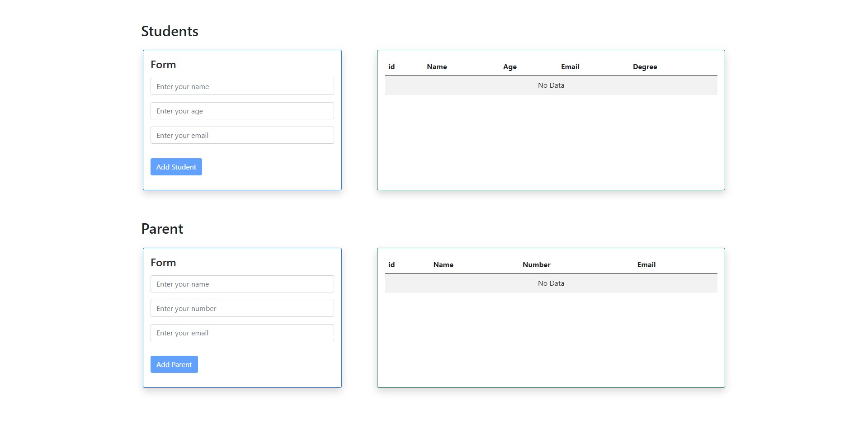Viewport: 868px width, 438px height.
Task: Focus the 'Enter your age' field
Action: 242,111
